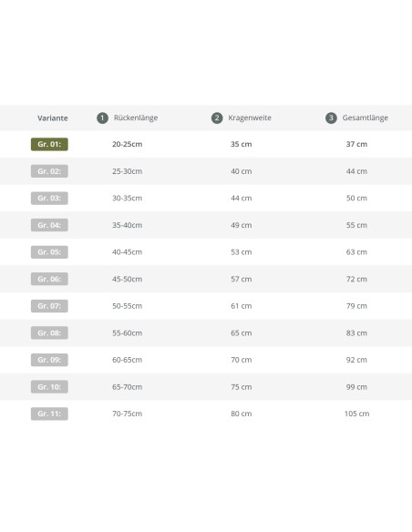Click the Gesamtlänge column header text
Viewport: 412px width, 532px height.
366,118
